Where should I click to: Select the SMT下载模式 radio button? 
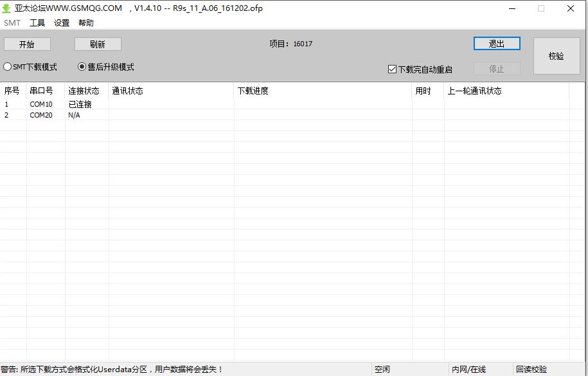pyautogui.click(x=7, y=66)
